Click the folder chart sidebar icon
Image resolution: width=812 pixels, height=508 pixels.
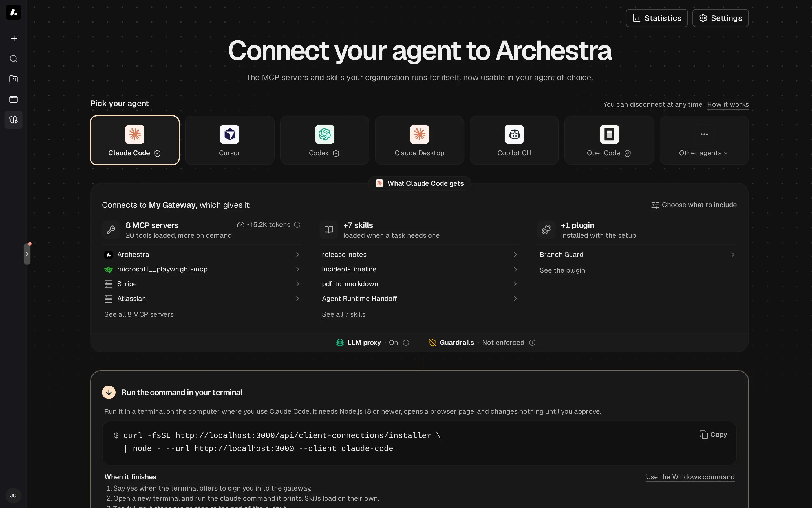point(14,79)
